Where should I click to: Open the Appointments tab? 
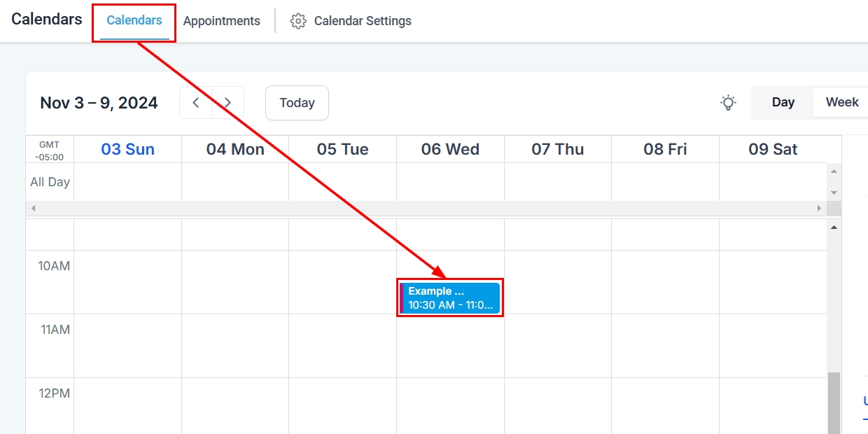[222, 21]
